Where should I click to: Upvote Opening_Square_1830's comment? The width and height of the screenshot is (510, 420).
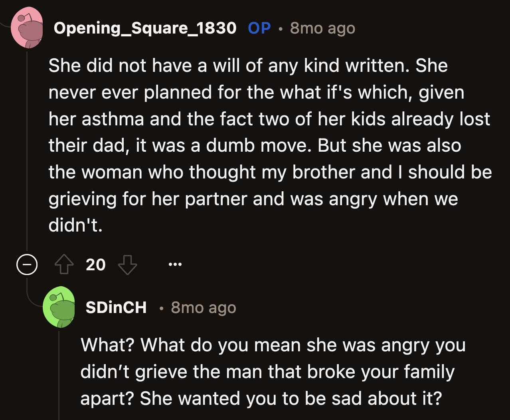(x=64, y=264)
